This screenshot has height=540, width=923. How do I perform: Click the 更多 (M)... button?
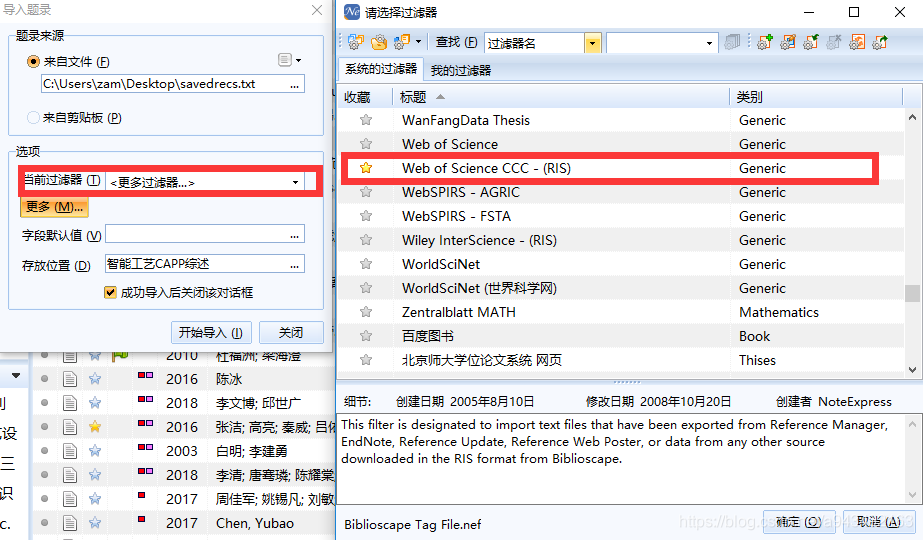click(55, 207)
